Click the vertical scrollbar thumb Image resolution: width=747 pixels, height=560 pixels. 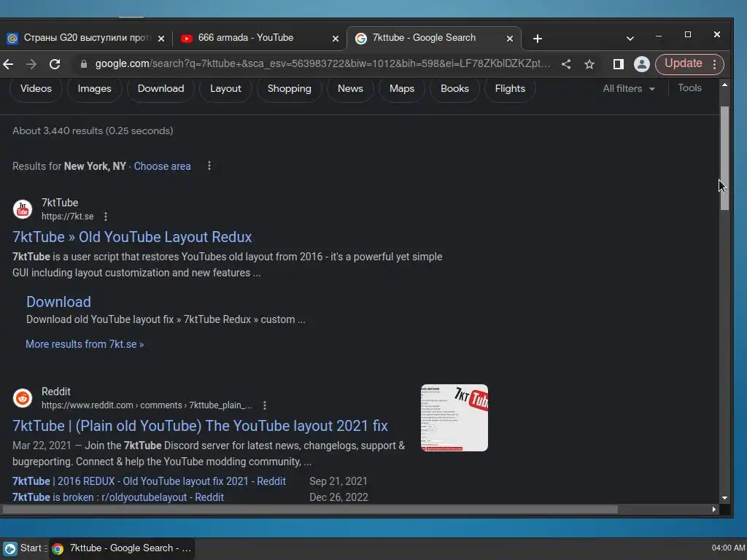coord(724,158)
